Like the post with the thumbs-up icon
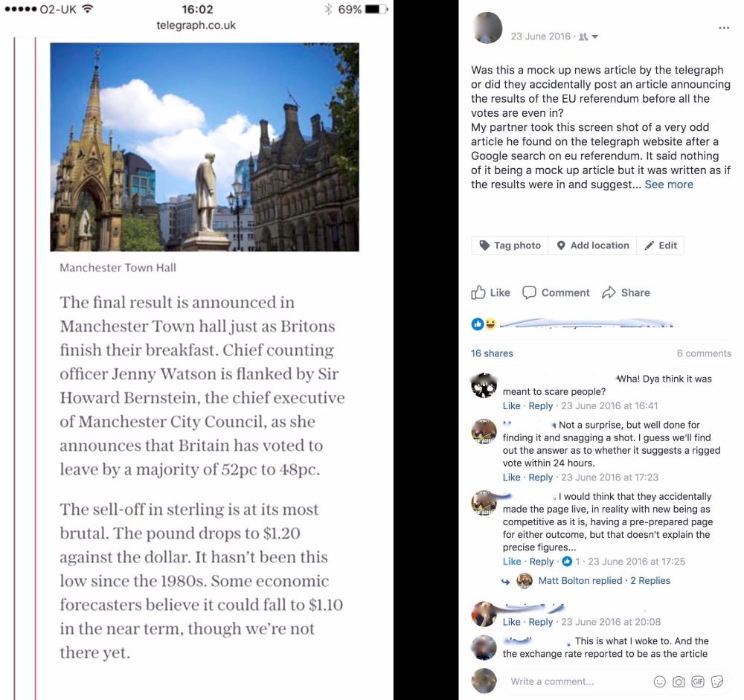Screen dimensions: 744x700 pos(478,293)
